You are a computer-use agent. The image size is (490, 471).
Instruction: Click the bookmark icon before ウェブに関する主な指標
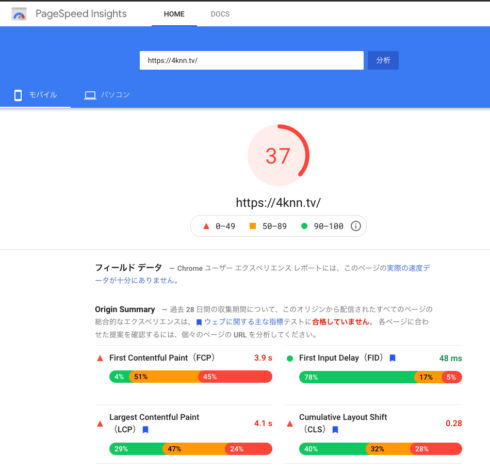tap(199, 322)
